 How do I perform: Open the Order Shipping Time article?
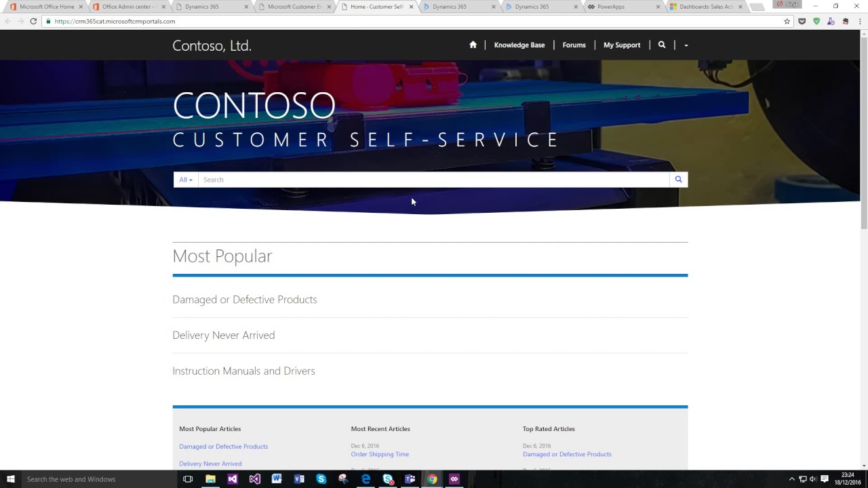tap(380, 454)
